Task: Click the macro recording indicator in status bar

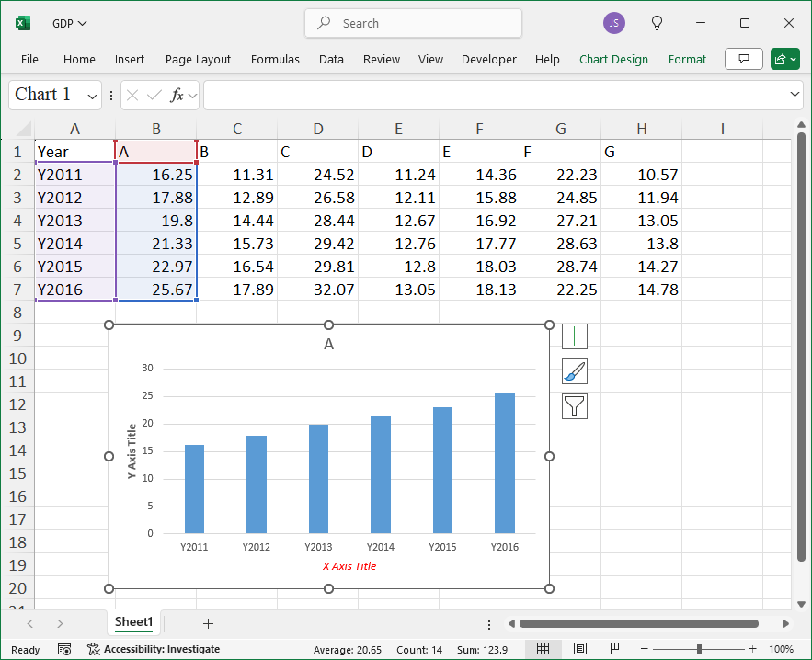Action: (x=63, y=649)
